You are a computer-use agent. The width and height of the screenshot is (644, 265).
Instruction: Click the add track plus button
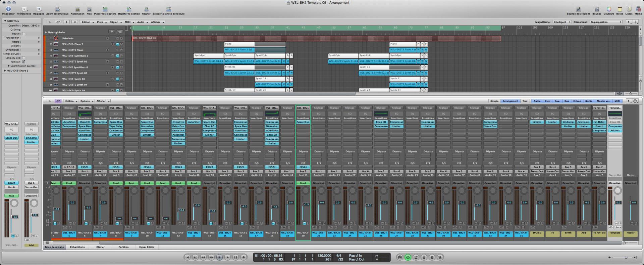(x=112, y=32)
